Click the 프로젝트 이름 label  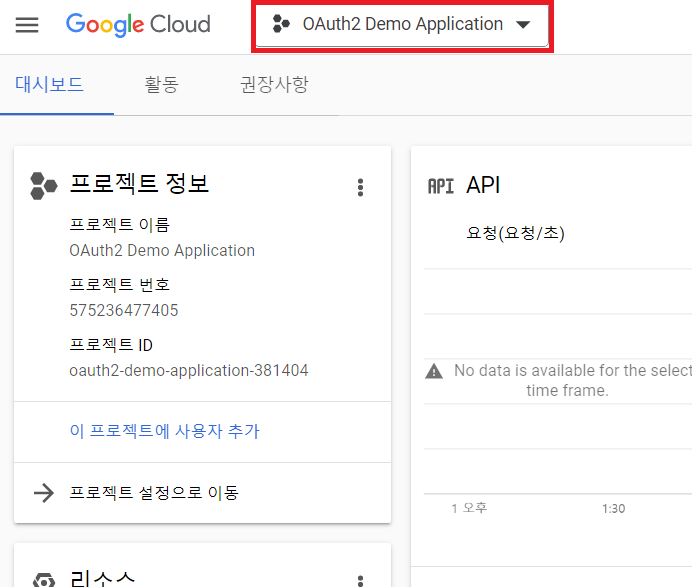click(120, 225)
